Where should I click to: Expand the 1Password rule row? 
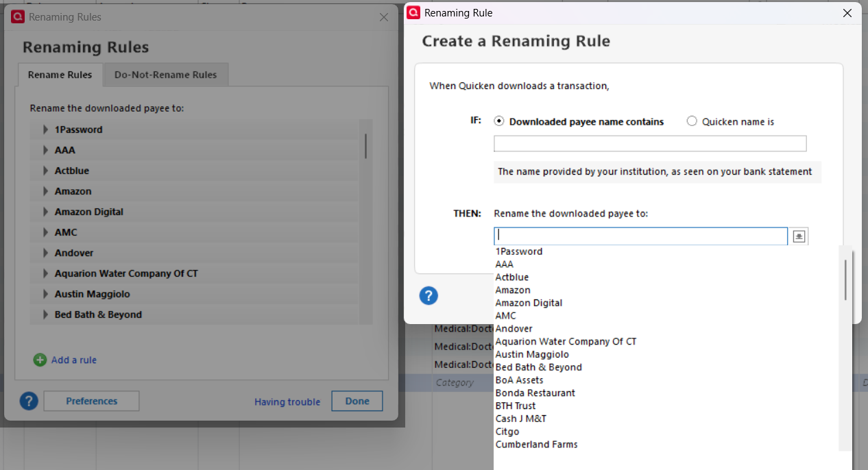(x=46, y=129)
